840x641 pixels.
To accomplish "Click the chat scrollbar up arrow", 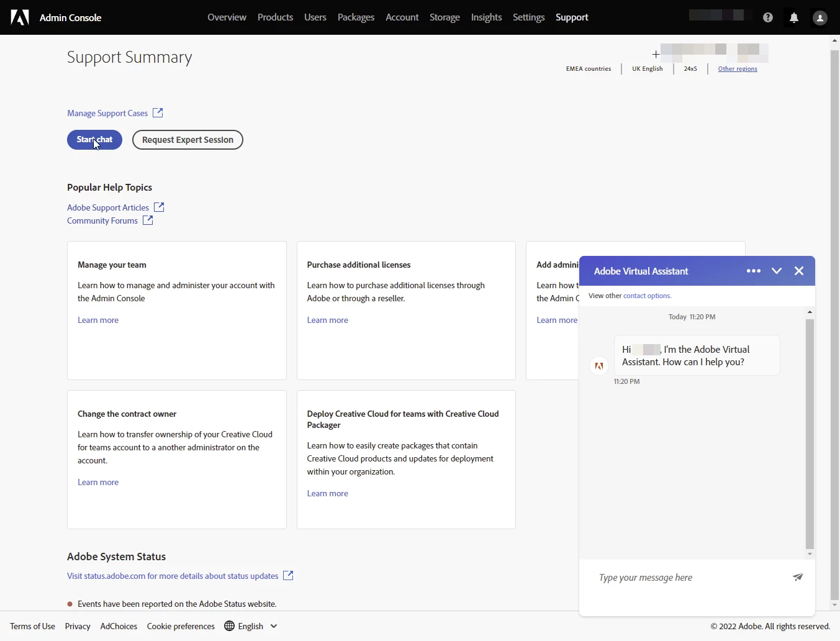I will pyautogui.click(x=810, y=312).
